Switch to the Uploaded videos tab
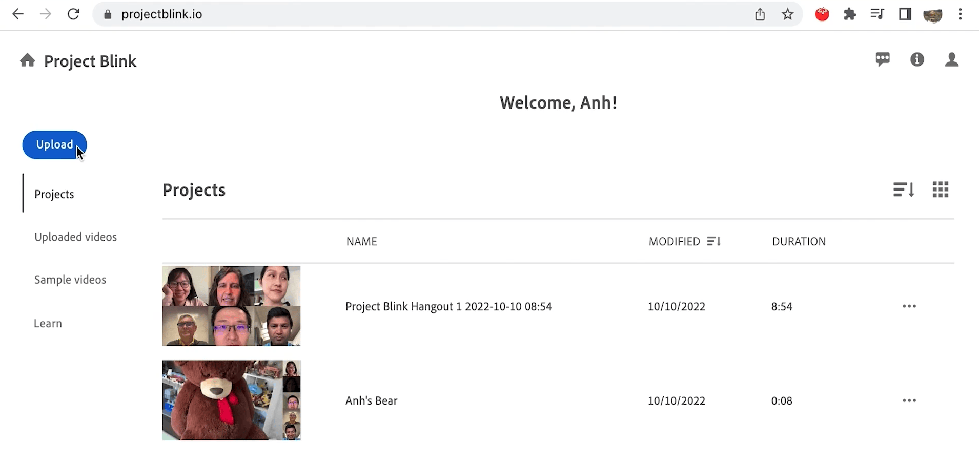Image resolution: width=980 pixels, height=465 pixels. (75, 237)
